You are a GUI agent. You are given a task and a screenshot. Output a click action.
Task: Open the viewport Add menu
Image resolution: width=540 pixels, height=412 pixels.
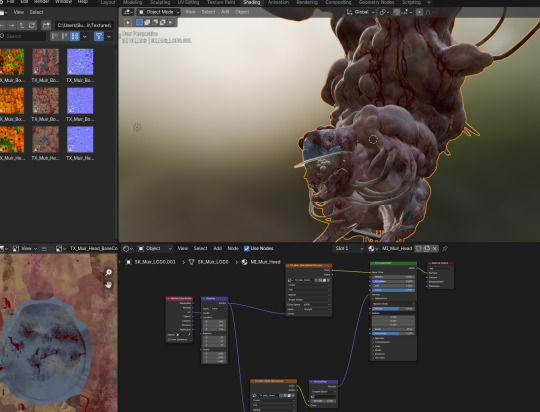tap(225, 12)
